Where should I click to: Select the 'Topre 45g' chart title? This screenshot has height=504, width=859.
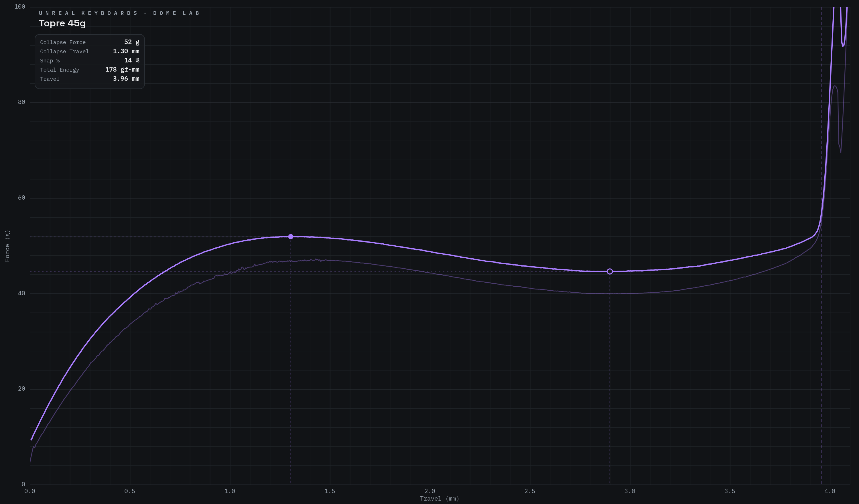(62, 23)
